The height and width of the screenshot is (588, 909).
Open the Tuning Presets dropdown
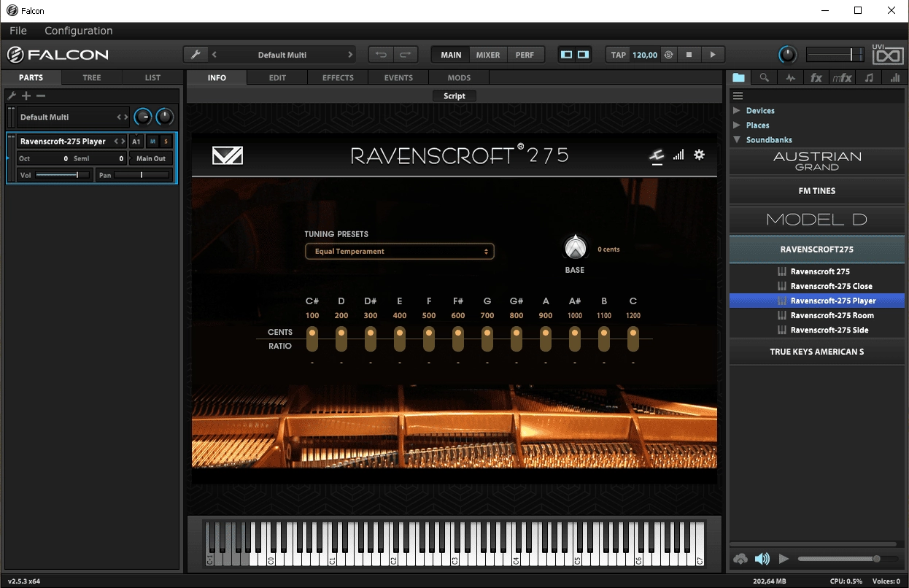(x=400, y=251)
